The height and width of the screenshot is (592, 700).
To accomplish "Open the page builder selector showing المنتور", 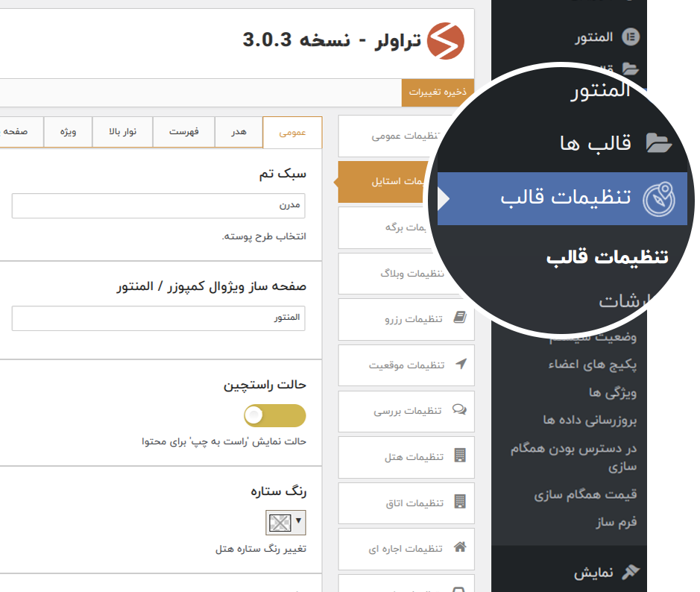I will pyautogui.click(x=158, y=318).
